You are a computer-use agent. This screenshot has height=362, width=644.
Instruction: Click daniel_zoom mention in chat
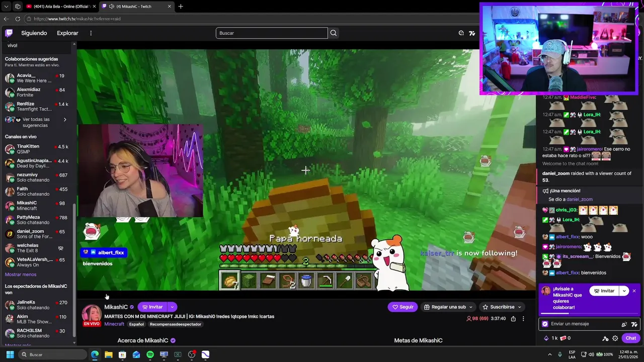tap(580, 200)
